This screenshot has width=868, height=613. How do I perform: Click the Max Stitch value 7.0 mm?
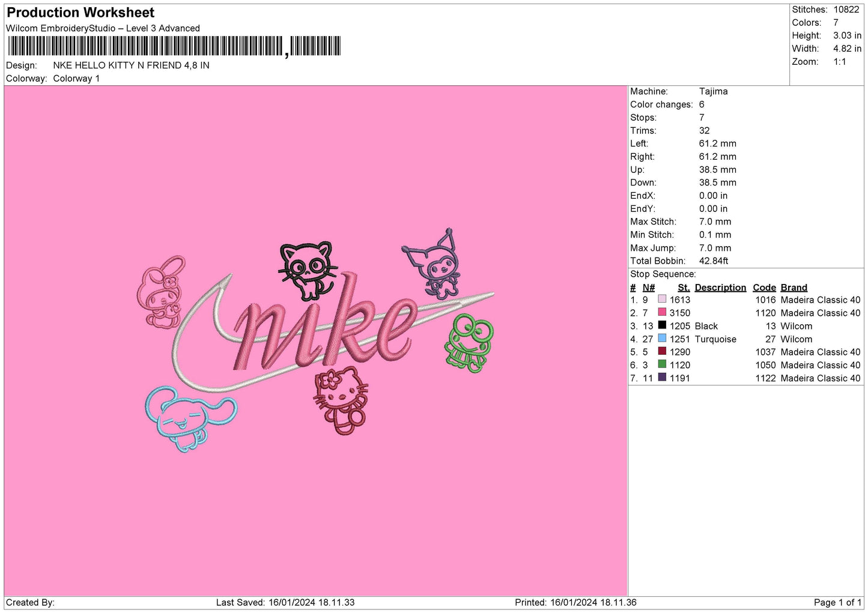(715, 222)
